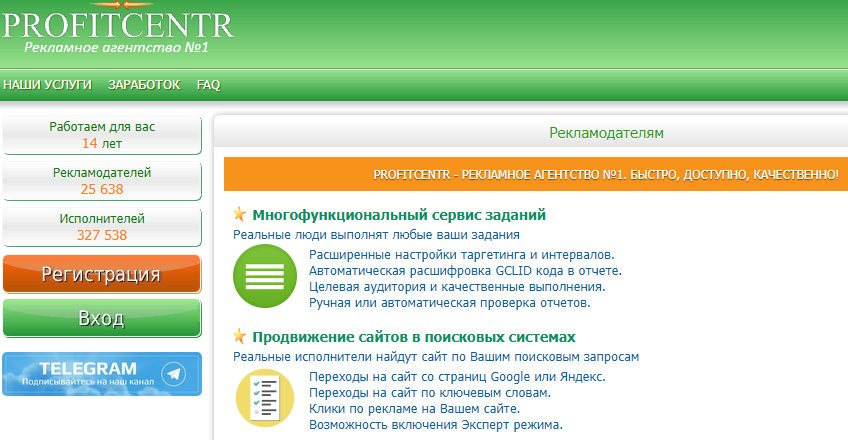Click the PROFITCENTR logo
Viewport: 848px width, 440px height.
click(118, 23)
